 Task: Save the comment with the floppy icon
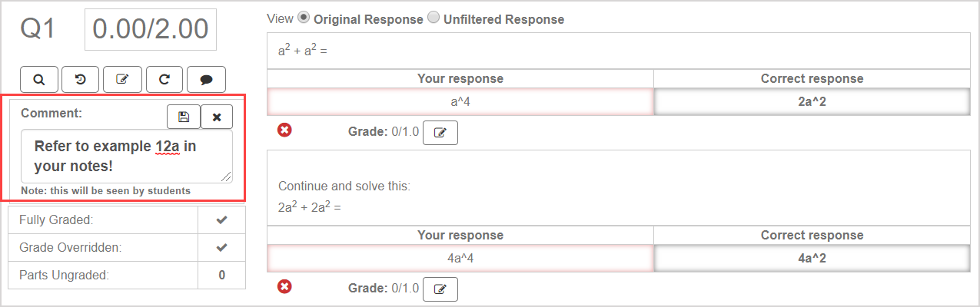(x=184, y=117)
